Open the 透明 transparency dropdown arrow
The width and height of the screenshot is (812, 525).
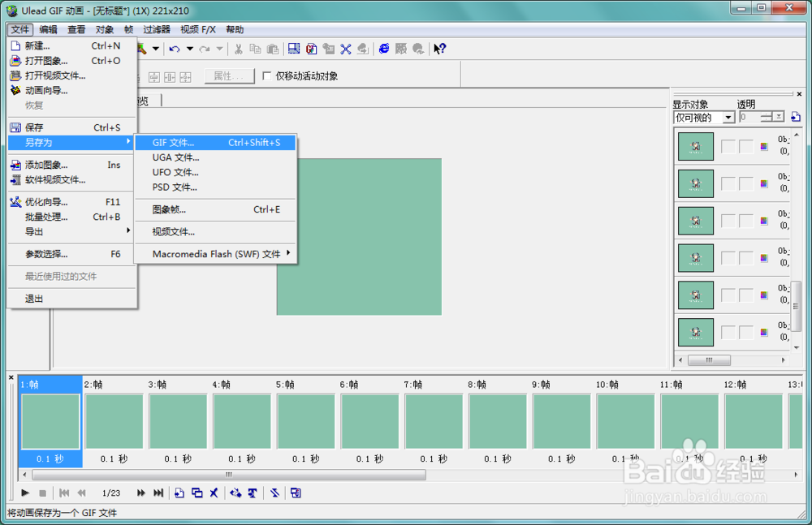point(779,117)
